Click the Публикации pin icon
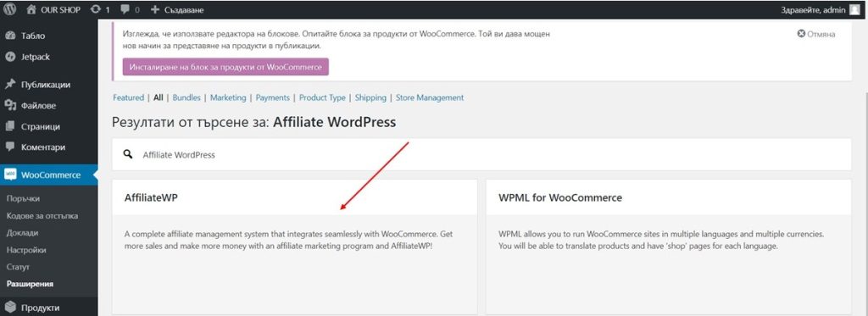 [10, 85]
